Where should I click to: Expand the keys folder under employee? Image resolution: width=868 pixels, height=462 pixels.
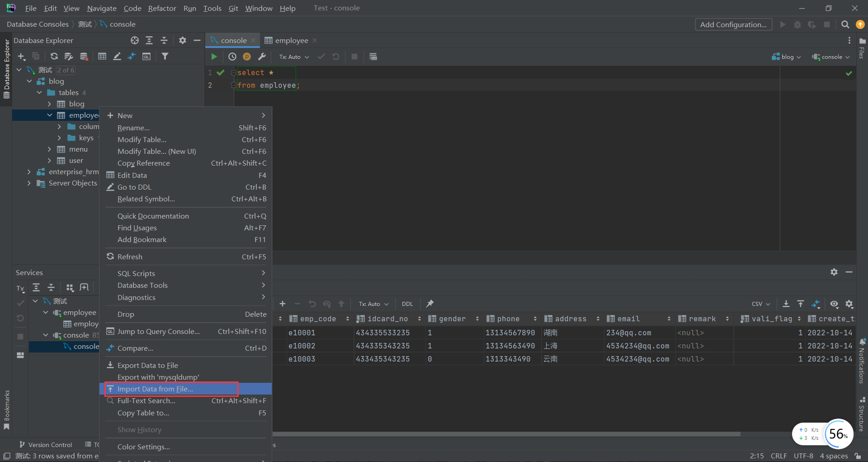(x=59, y=138)
